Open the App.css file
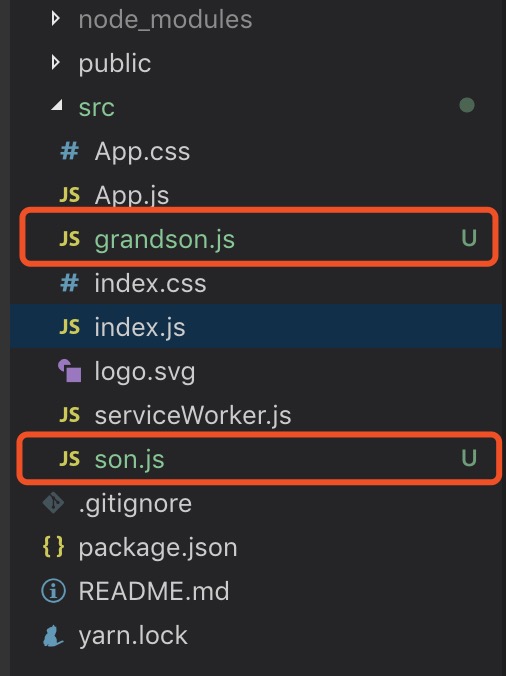 (142, 151)
